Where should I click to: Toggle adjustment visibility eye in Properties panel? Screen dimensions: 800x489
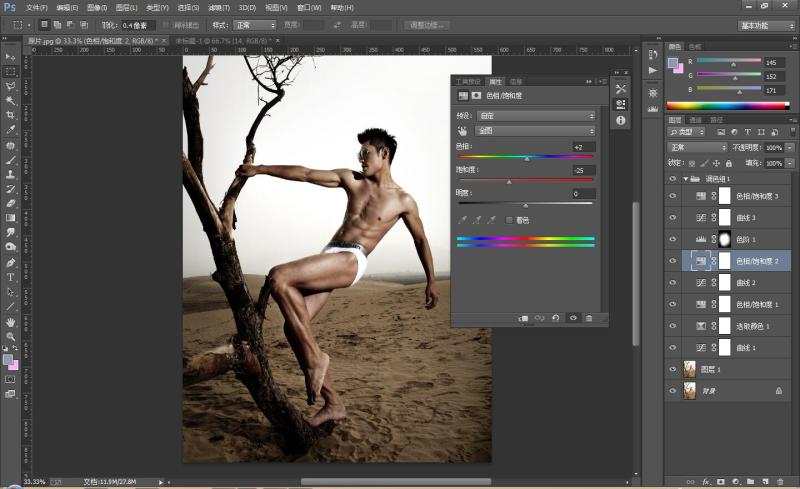(573, 318)
